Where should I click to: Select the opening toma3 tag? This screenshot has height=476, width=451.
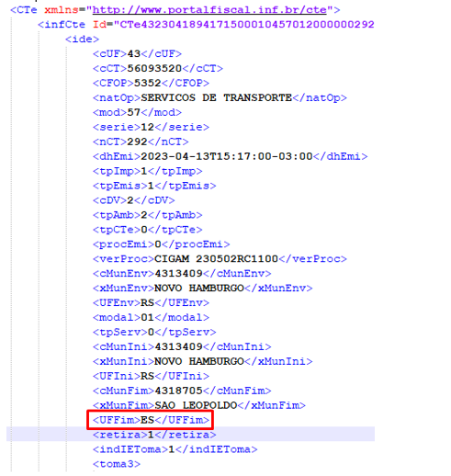pyautogui.click(x=117, y=464)
